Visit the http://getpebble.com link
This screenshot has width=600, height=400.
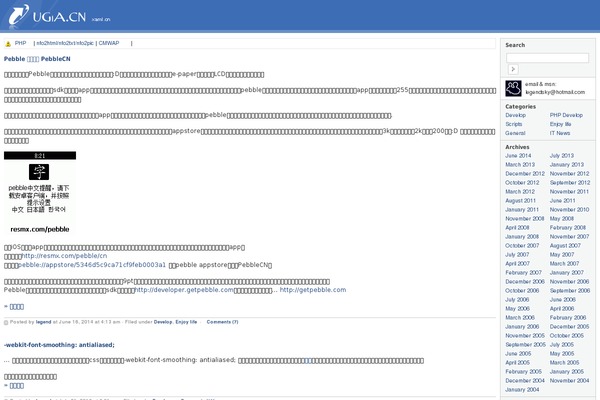313,290
